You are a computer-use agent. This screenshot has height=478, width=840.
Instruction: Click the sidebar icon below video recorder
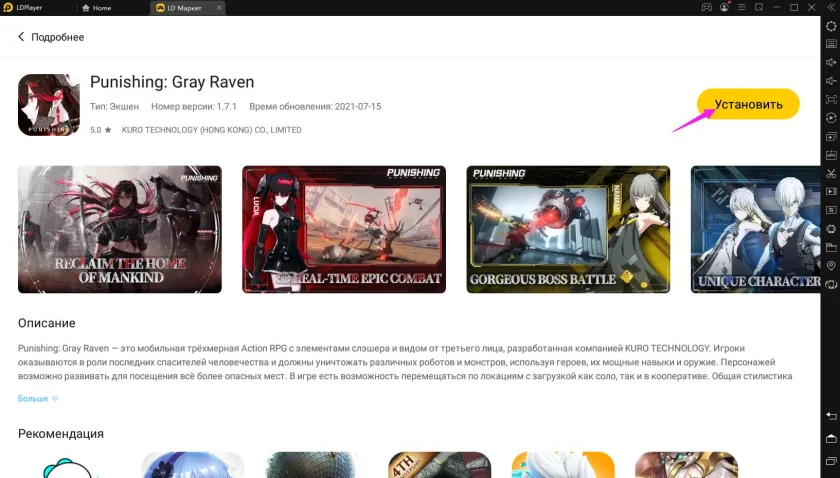coord(831,210)
